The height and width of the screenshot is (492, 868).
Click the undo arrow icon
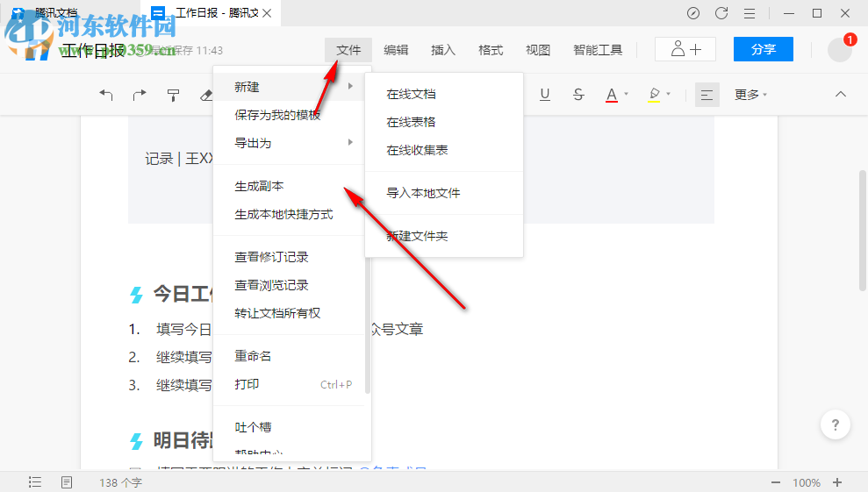pyautogui.click(x=105, y=96)
